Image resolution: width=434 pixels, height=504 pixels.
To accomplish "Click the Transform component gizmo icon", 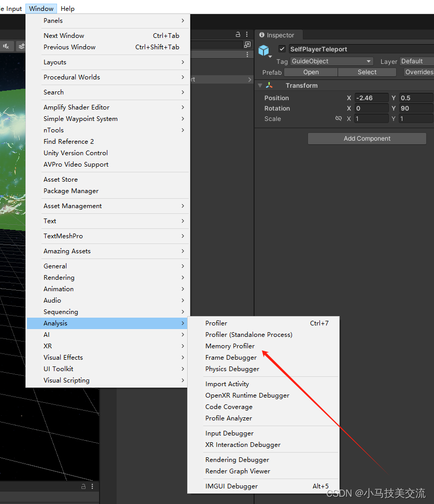I will [x=270, y=85].
